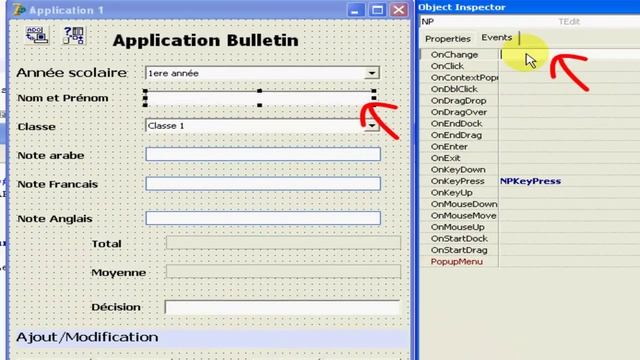The width and height of the screenshot is (640, 360).
Task: Select the OnEnter event row
Action: [530, 147]
